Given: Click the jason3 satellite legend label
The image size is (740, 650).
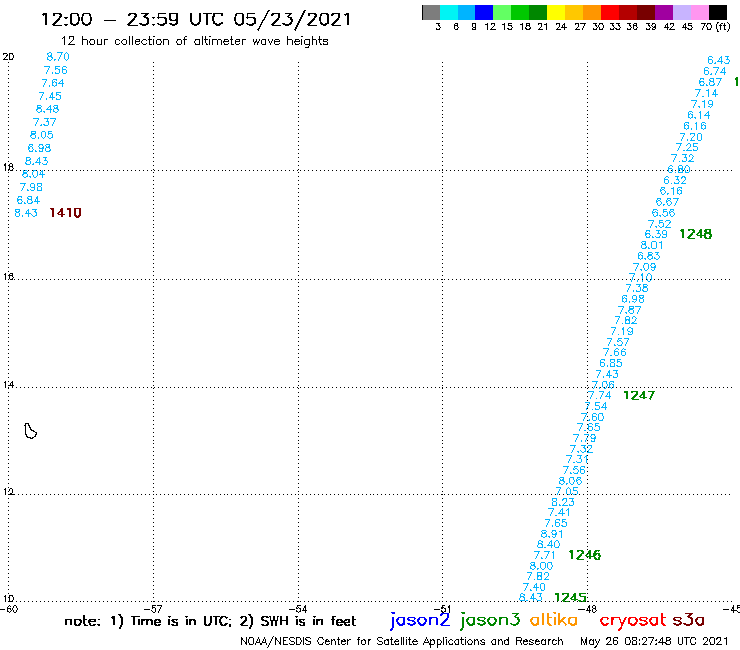Looking at the screenshot, I should pos(490,620).
